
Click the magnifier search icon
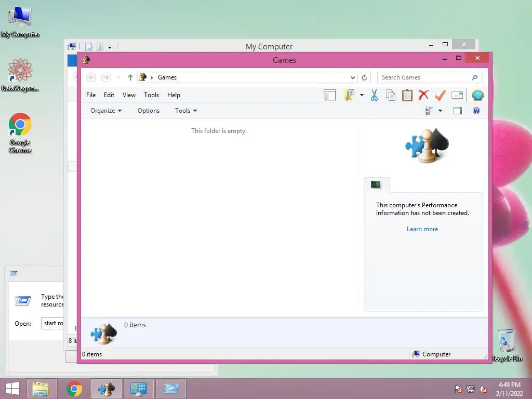[x=475, y=77]
